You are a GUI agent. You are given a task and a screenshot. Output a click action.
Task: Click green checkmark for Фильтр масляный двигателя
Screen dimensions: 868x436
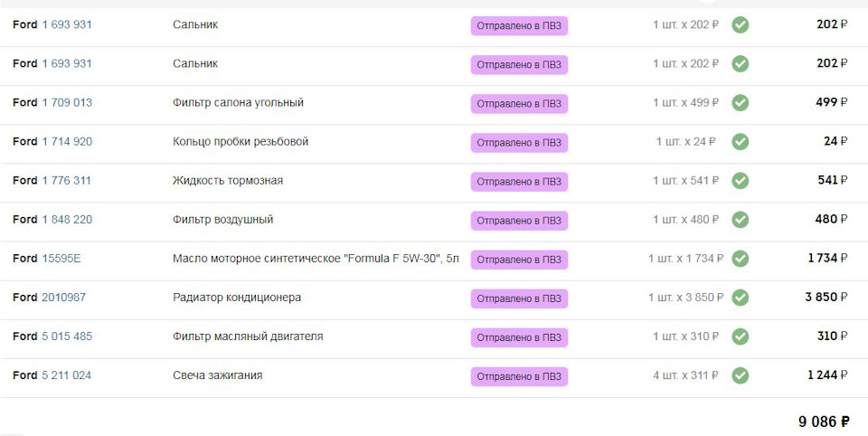(x=740, y=336)
